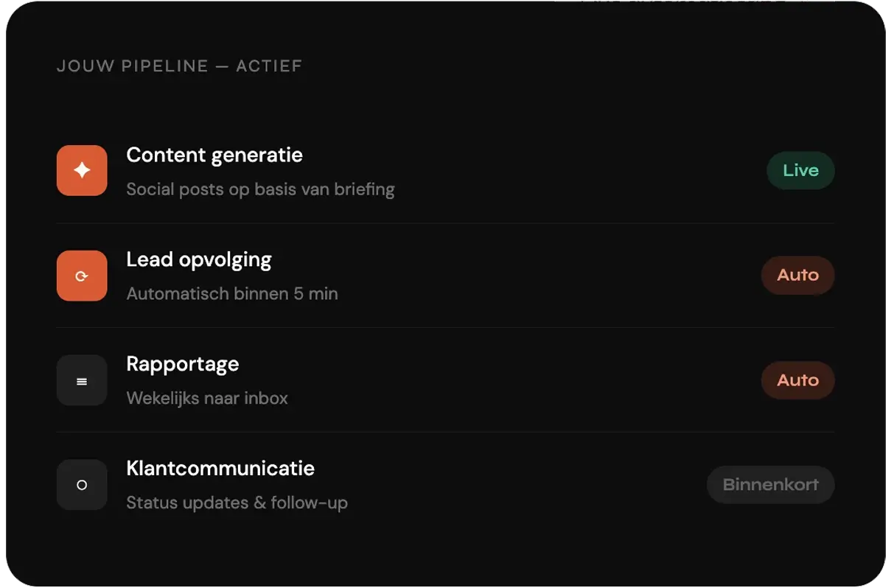The image size is (894, 588).
Task: Toggle the green Live status badge
Action: [x=800, y=170]
